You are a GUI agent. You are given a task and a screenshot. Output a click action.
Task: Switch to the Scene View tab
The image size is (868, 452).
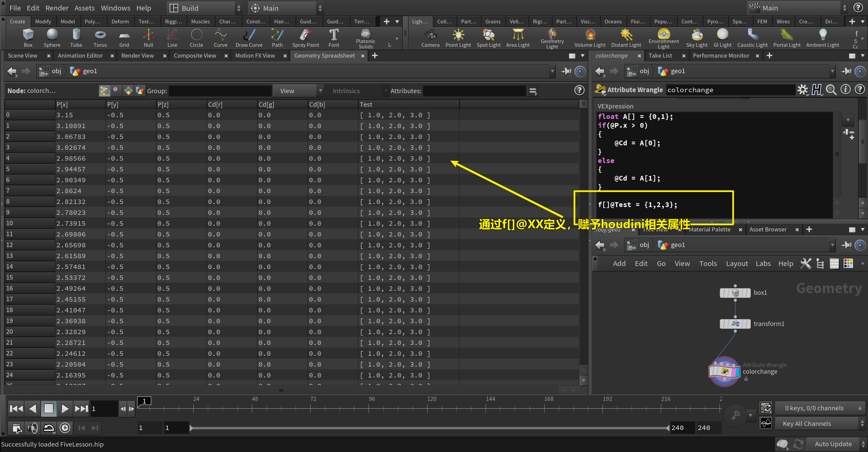23,56
